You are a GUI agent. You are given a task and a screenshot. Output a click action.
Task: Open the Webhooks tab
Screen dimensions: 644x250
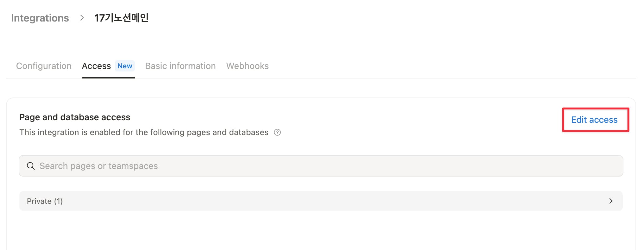[x=247, y=66]
